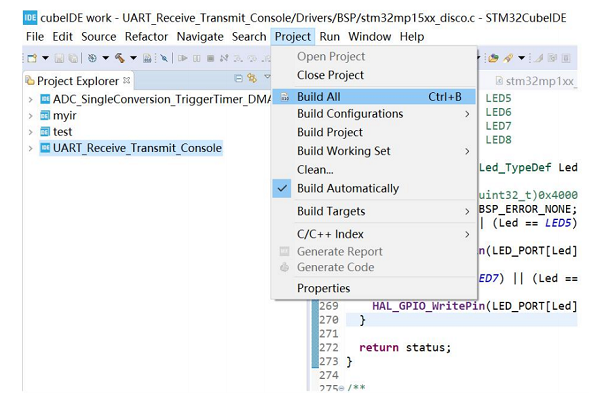Open the C/C++ Index submenu
The width and height of the screenshot is (600, 402).
374,234
